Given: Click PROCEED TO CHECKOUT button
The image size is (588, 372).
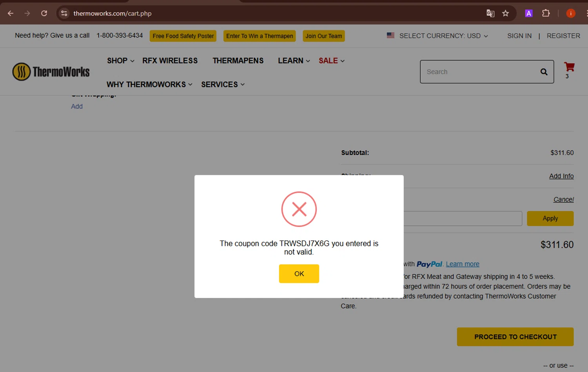Looking at the screenshot, I should pyautogui.click(x=515, y=337).
